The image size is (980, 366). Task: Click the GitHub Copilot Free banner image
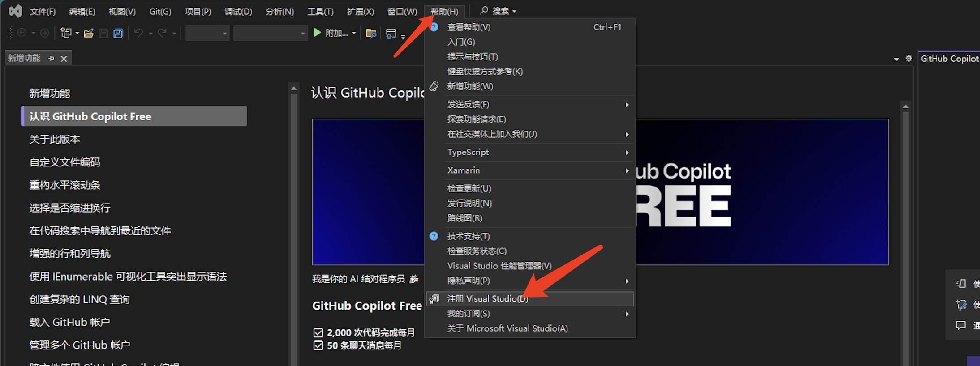pyautogui.click(x=600, y=192)
